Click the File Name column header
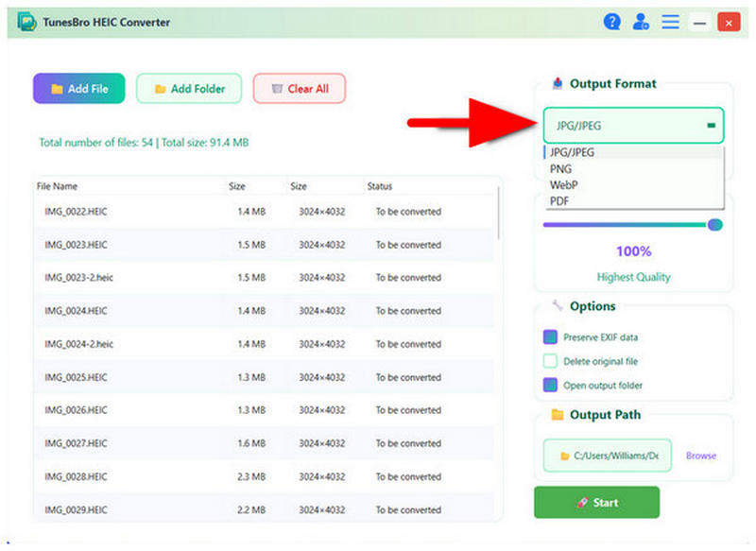 click(x=57, y=186)
